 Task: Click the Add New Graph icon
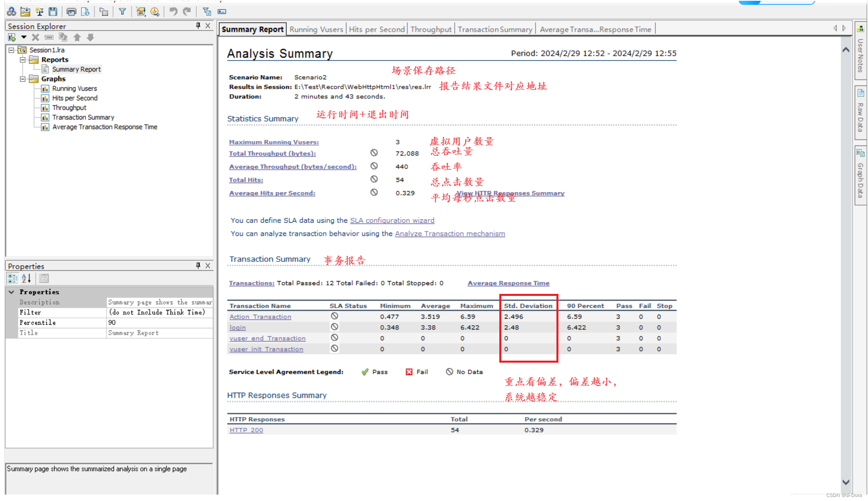(x=12, y=38)
